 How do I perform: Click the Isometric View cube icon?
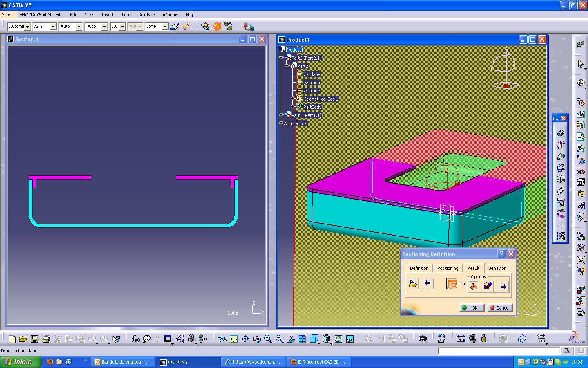(x=314, y=339)
